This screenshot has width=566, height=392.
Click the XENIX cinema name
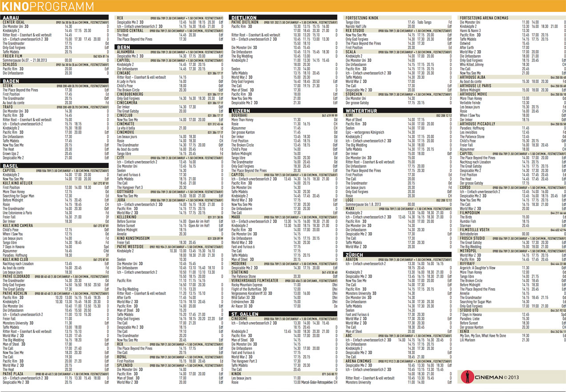pos(465,331)
